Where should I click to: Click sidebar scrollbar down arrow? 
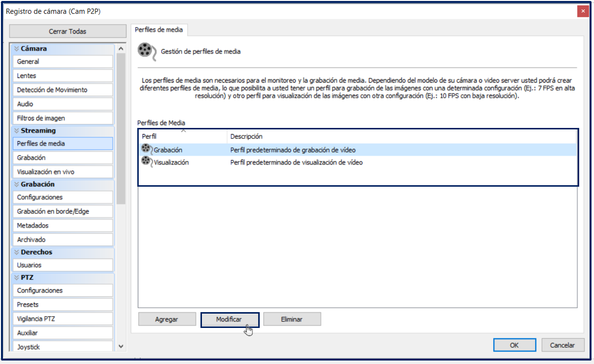[x=121, y=347]
